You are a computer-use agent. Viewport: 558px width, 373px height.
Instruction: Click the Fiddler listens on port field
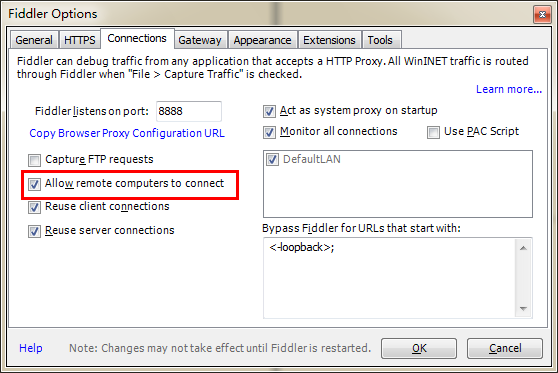pos(189,111)
